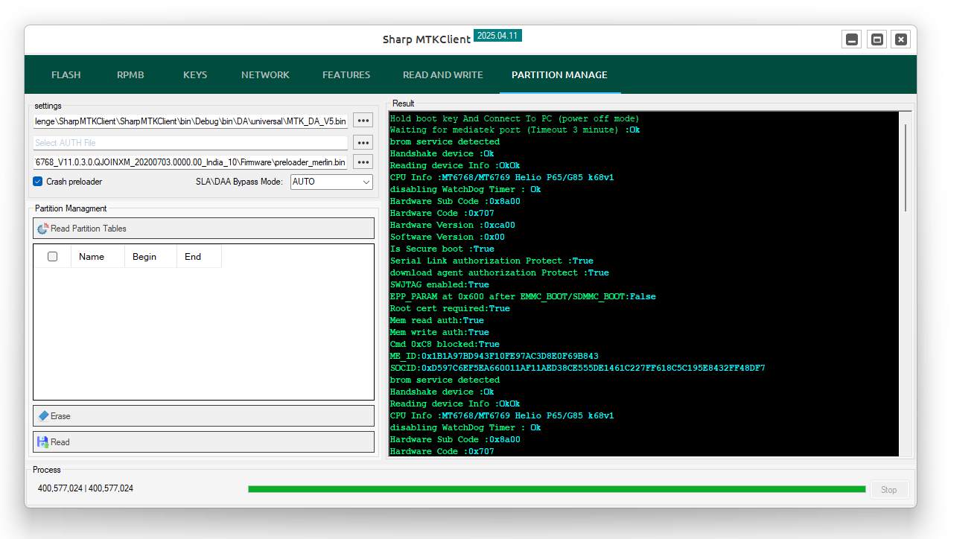
Task: Click Read Partition Tables button
Action: point(203,229)
